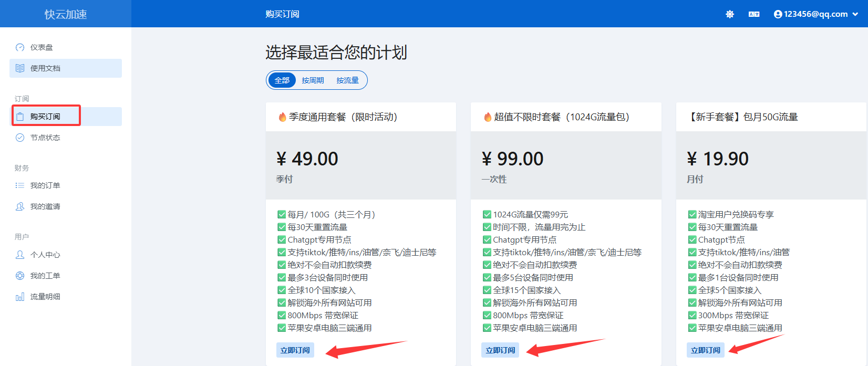Image resolution: width=868 pixels, height=366 pixels.
Task: Select the 全部 plan filter tab
Action: pyautogui.click(x=282, y=80)
